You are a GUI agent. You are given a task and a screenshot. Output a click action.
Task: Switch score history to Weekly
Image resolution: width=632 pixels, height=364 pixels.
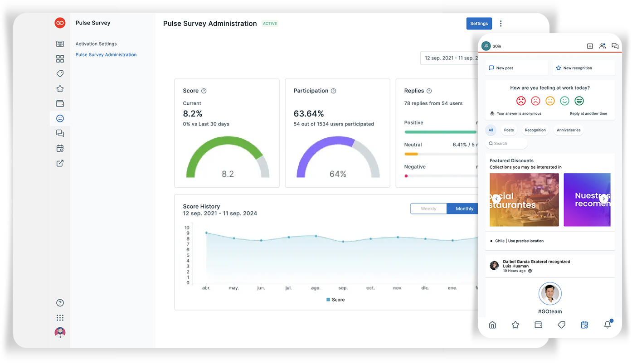[x=428, y=209]
